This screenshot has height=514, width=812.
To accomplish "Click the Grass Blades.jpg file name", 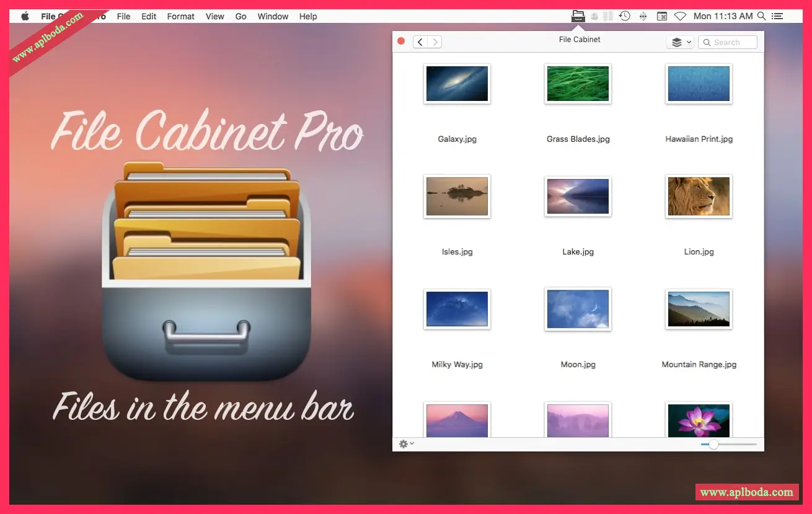I will click(x=578, y=139).
